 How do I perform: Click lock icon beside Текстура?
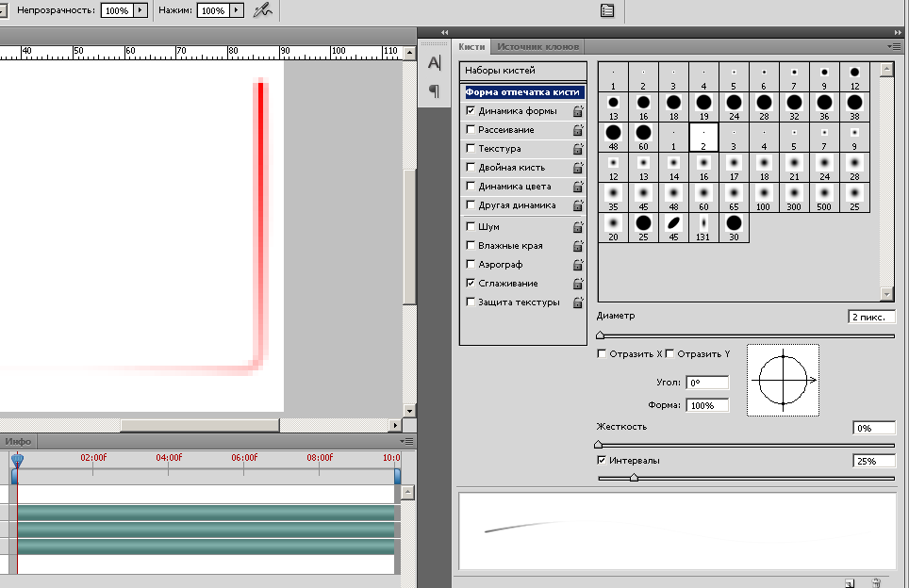[x=578, y=148]
